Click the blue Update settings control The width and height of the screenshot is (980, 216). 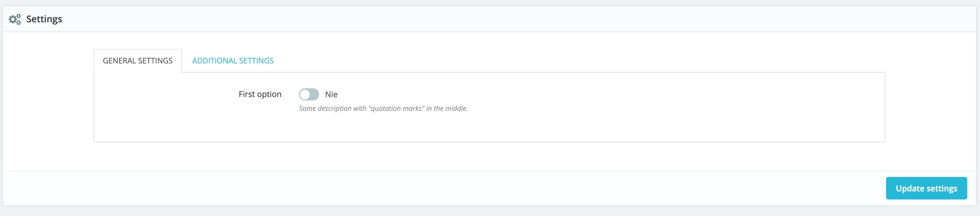(926, 188)
